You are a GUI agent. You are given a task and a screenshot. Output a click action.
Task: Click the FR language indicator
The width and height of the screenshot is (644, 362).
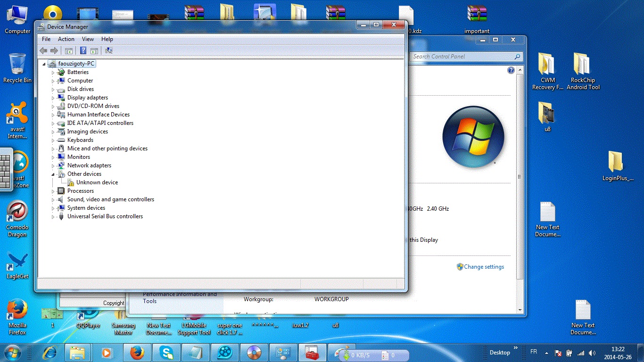click(x=534, y=352)
